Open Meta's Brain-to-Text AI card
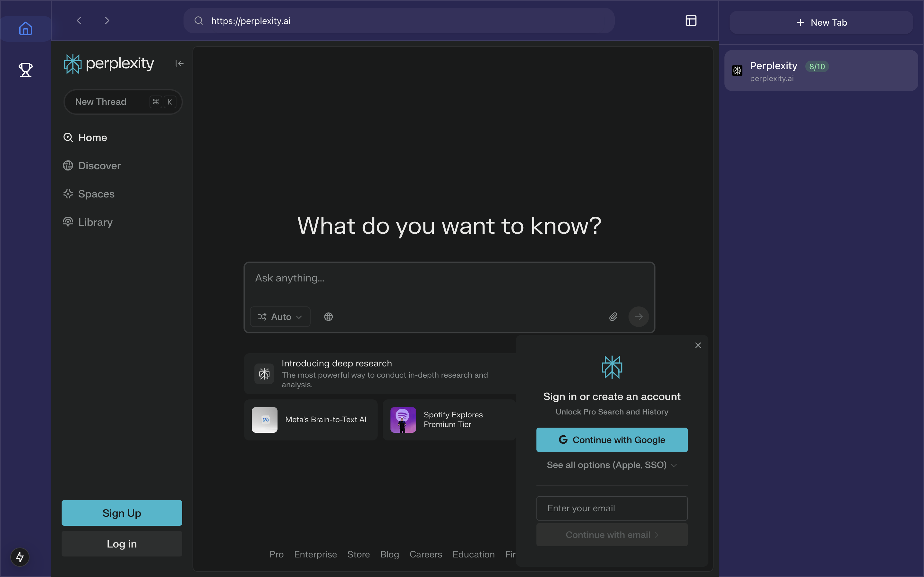 coord(311,420)
